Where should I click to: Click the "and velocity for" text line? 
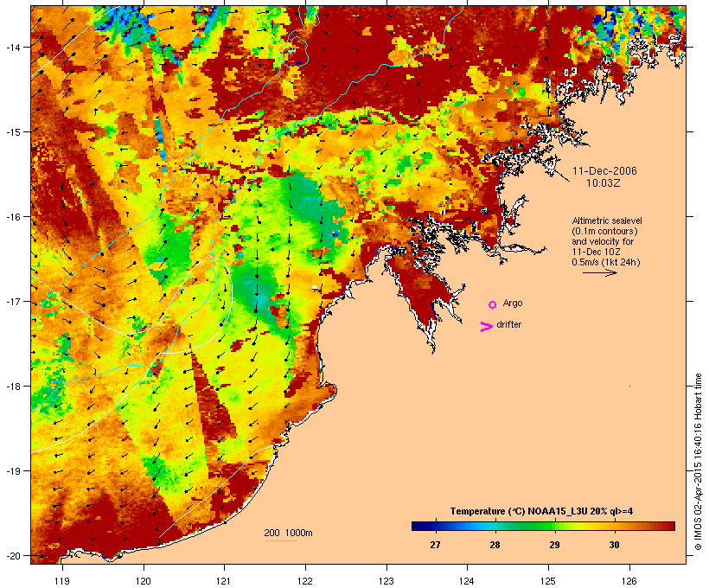pos(603,241)
